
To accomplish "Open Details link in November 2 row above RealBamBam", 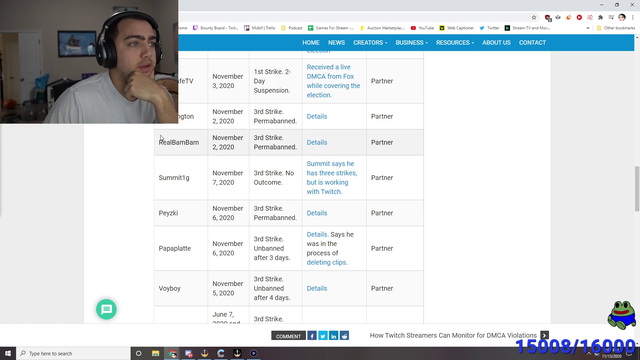I will click(x=317, y=116).
